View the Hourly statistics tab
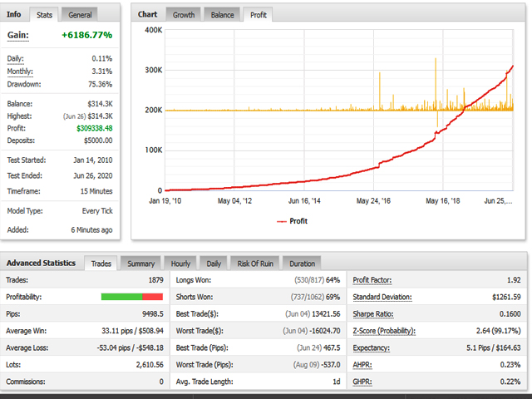The width and height of the screenshot is (532, 399). click(180, 264)
